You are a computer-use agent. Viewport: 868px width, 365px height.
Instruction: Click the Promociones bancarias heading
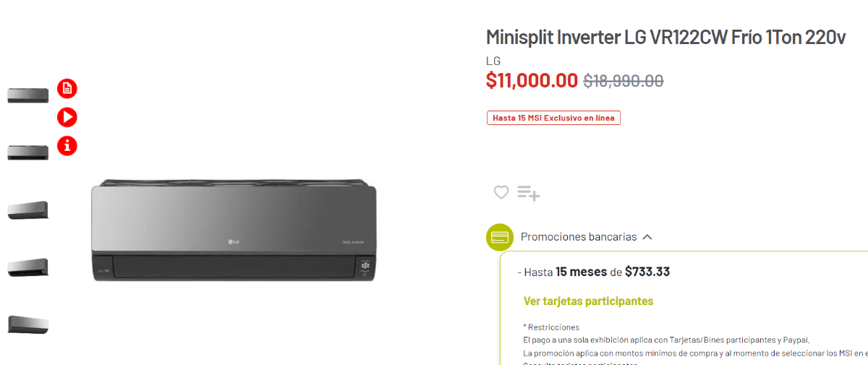[579, 237]
